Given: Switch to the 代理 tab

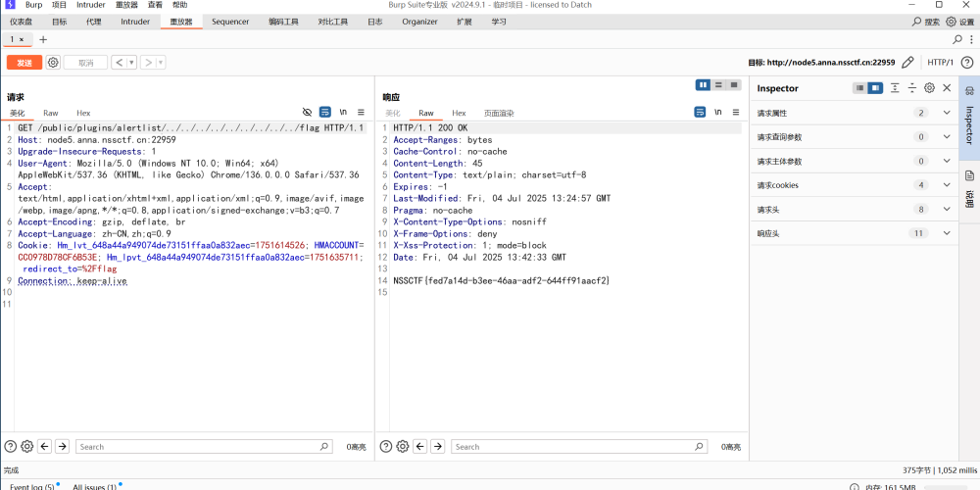Looking at the screenshot, I should pyautogui.click(x=94, y=22).
